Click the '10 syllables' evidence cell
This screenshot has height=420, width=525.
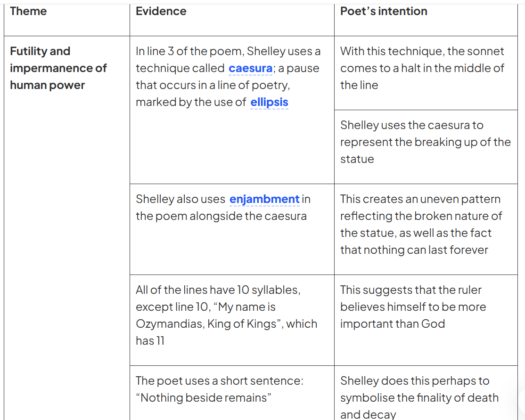pyautogui.click(x=232, y=320)
